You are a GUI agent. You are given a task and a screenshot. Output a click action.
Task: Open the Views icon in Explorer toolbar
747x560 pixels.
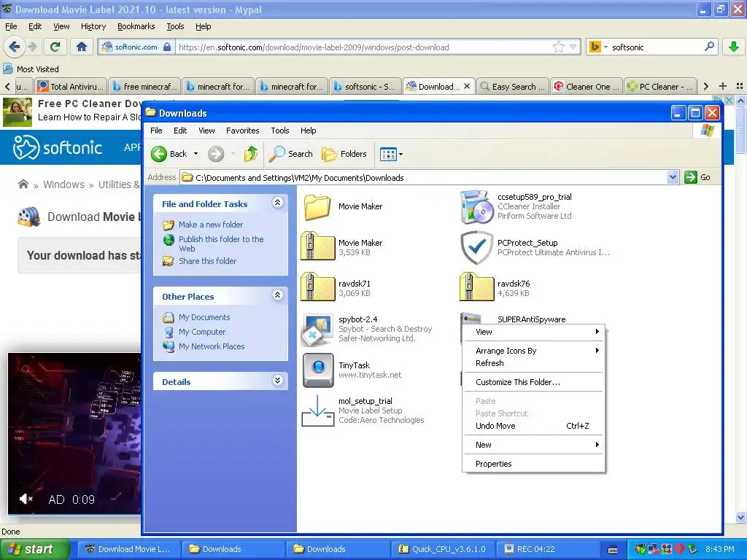coord(388,154)
